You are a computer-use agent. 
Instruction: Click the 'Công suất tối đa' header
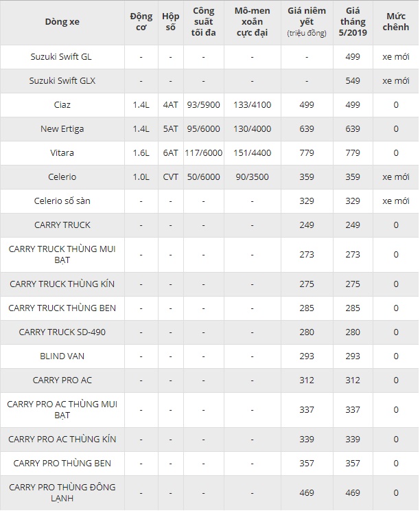(x=203, y=22)
